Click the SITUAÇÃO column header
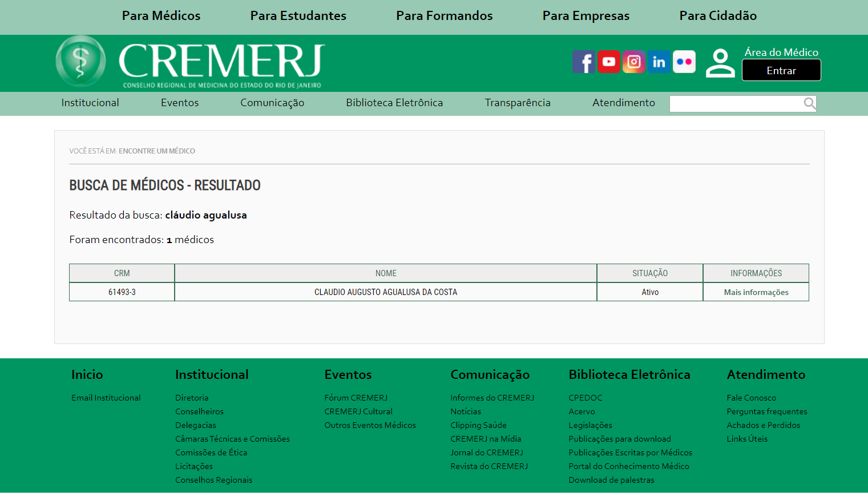The image size is (868, 493). tap(650, 273)
